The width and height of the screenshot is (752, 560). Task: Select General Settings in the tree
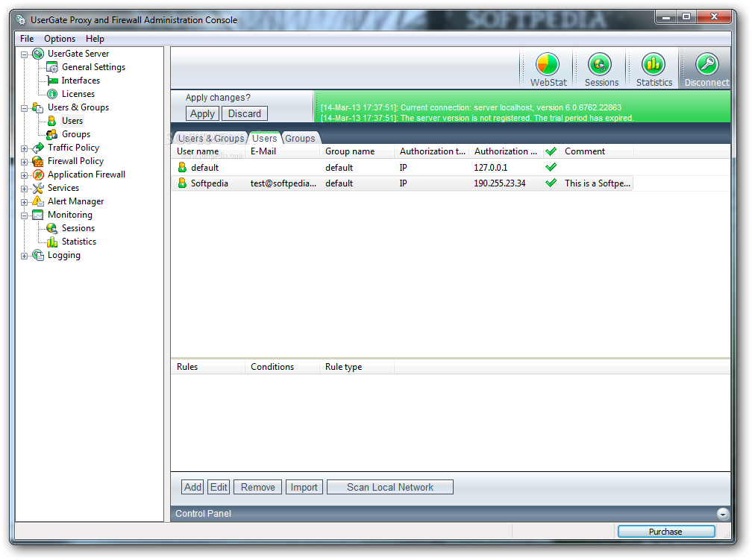(93, 67)
